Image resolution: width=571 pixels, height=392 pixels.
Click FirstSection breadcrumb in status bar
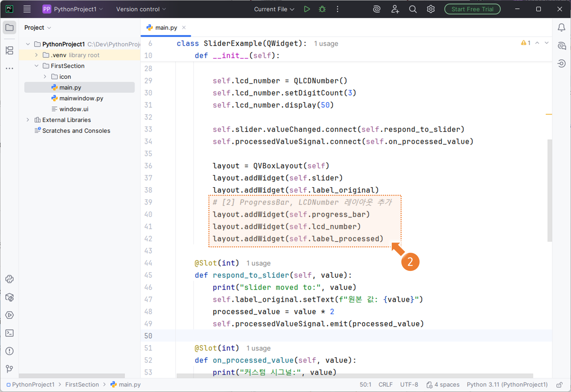point(82,385)
